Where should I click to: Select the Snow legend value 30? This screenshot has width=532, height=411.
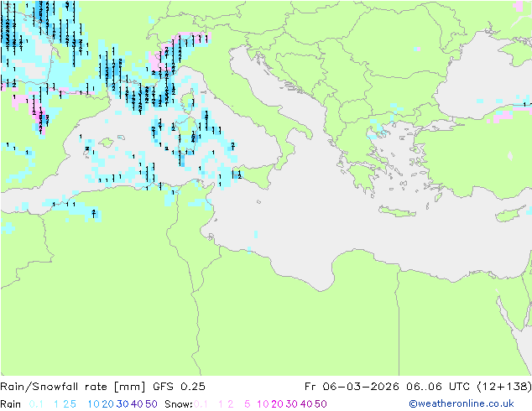click(x=292, y=404)
